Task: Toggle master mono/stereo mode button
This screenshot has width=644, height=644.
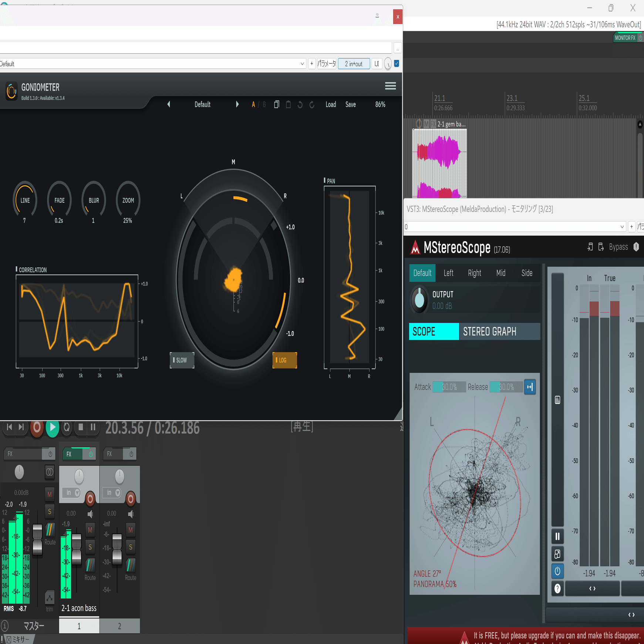Action: click(50, 472)
